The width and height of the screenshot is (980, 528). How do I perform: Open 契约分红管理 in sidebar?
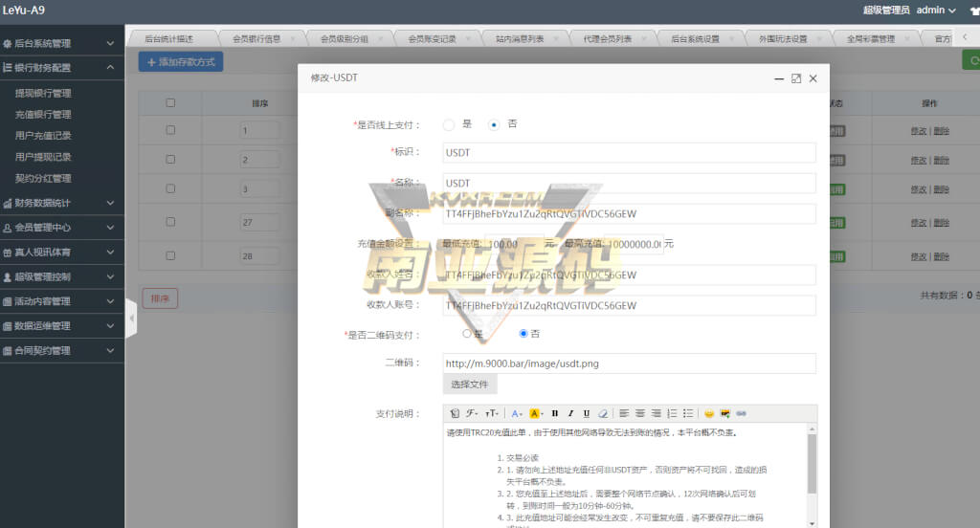point(43,179)
